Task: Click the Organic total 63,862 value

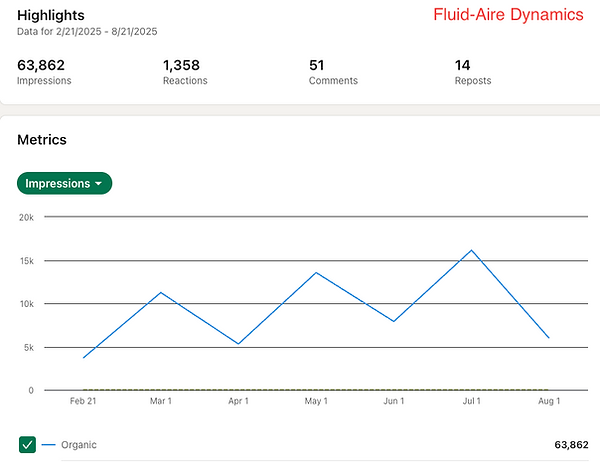Action: (x=570, y=444)
